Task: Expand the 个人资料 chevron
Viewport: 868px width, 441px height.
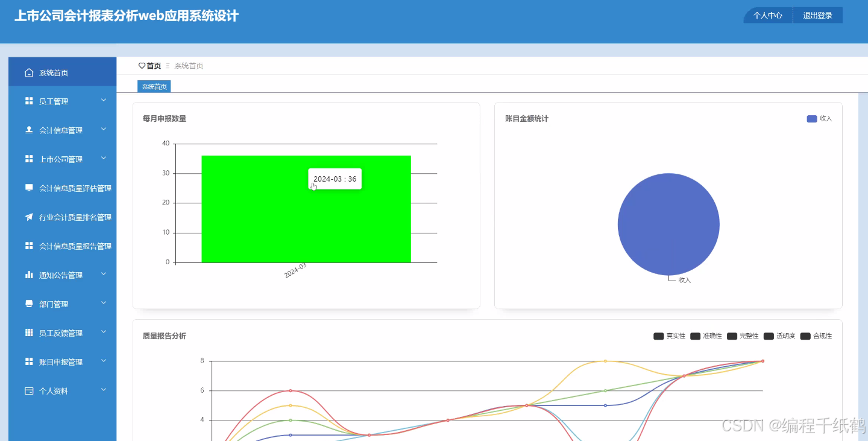Action: click(x=104, y=390)
